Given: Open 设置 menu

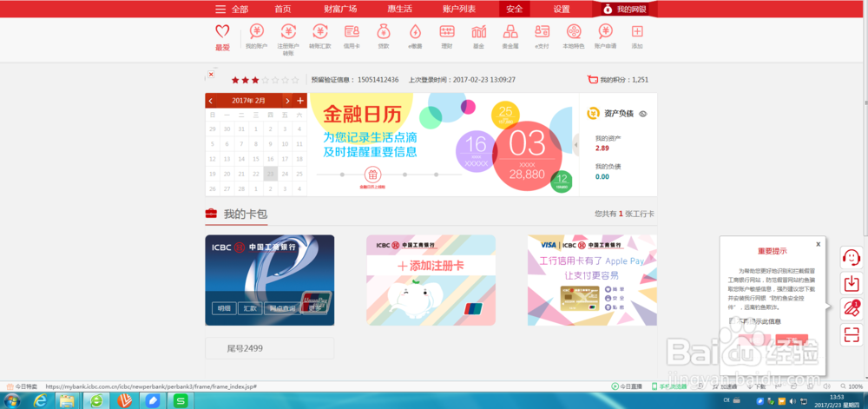Looking at the screenshot, I should click(562, 9).
